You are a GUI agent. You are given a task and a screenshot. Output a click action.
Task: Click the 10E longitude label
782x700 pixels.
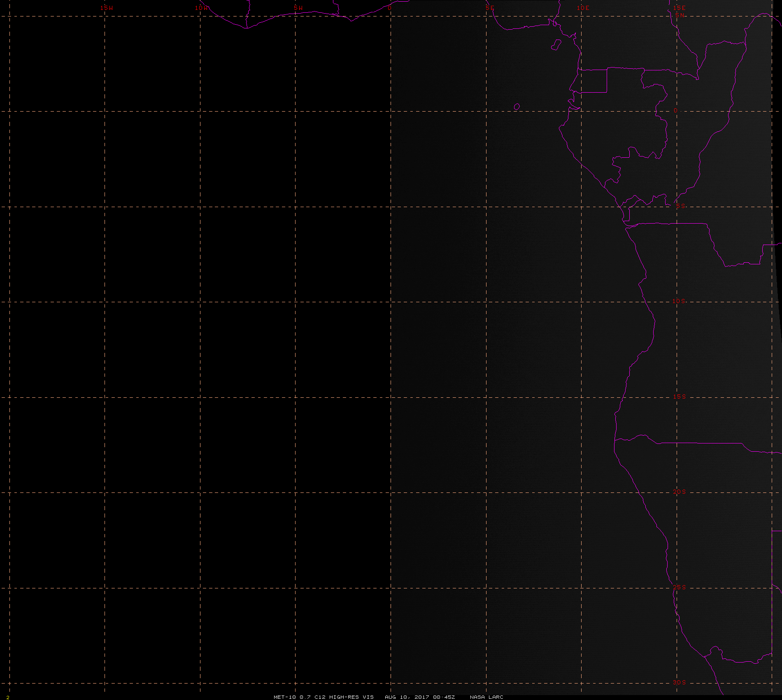click(x=583, y=8)
